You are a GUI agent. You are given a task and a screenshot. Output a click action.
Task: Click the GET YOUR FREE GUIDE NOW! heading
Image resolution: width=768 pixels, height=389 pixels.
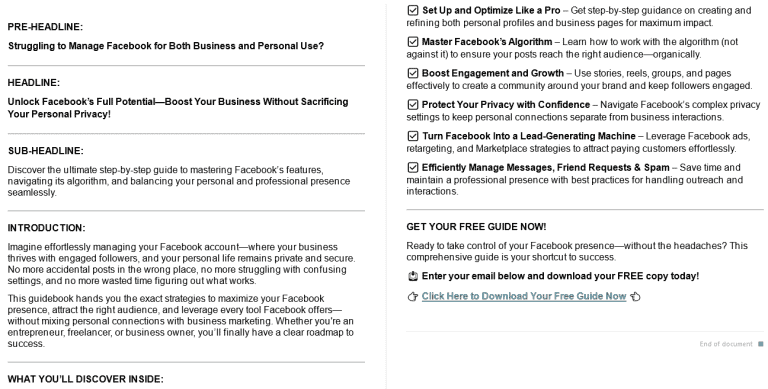click(x=476, y=227)
